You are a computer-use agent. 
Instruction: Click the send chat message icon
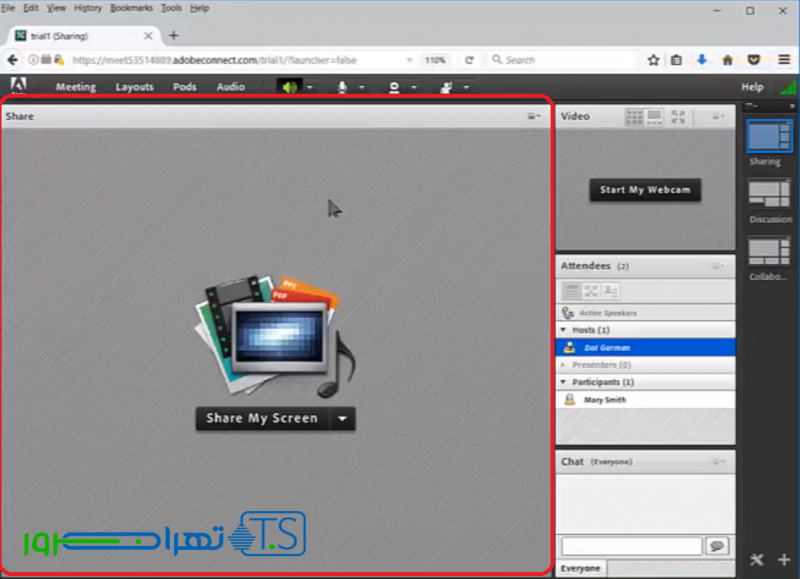[716, 546]
